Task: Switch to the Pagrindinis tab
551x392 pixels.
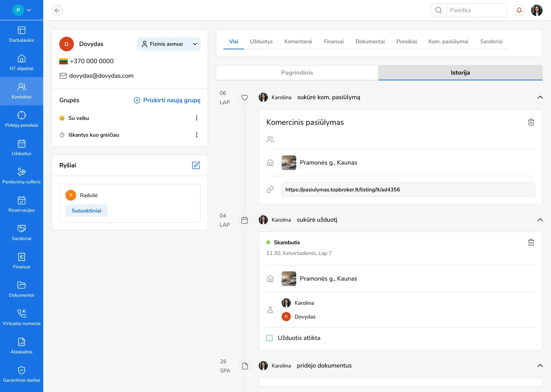Action: (x=297, y=73)
